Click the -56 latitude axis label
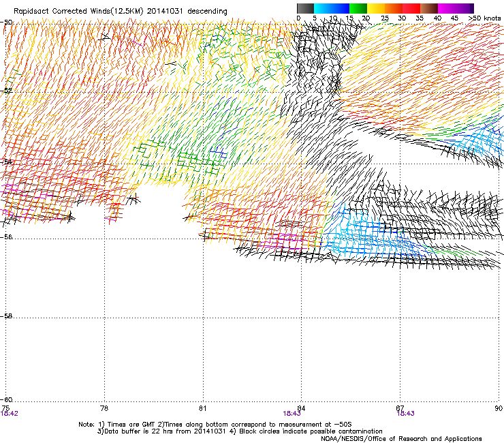Screen dimensions: 504x443 coord(6,236)
